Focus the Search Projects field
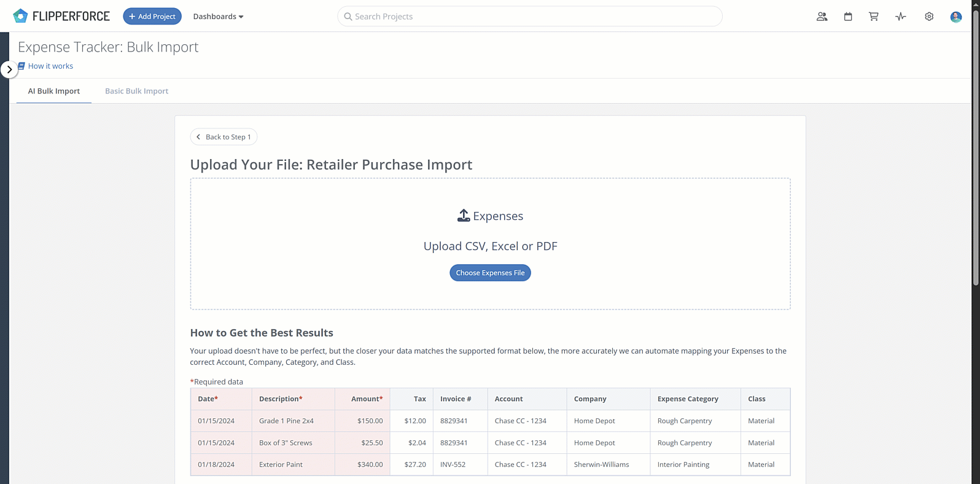The height and width of the screenshot is (484, 980). (530, 17)
